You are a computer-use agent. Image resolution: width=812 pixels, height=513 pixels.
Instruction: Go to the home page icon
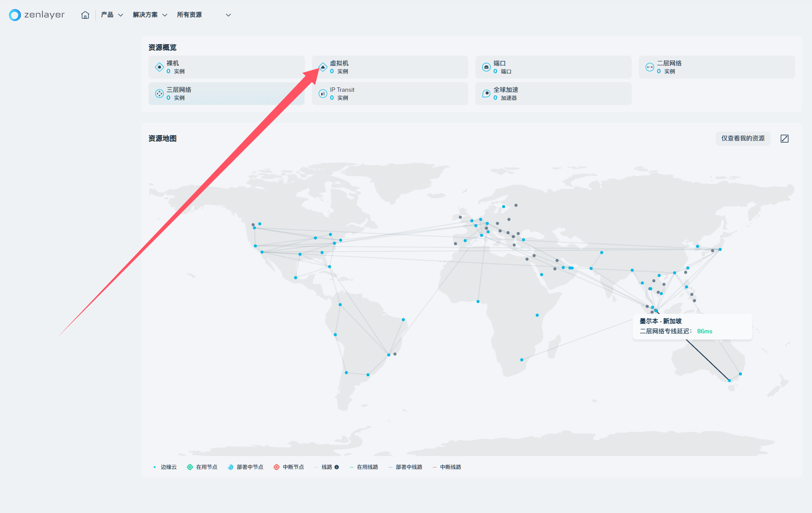[85, 15]
